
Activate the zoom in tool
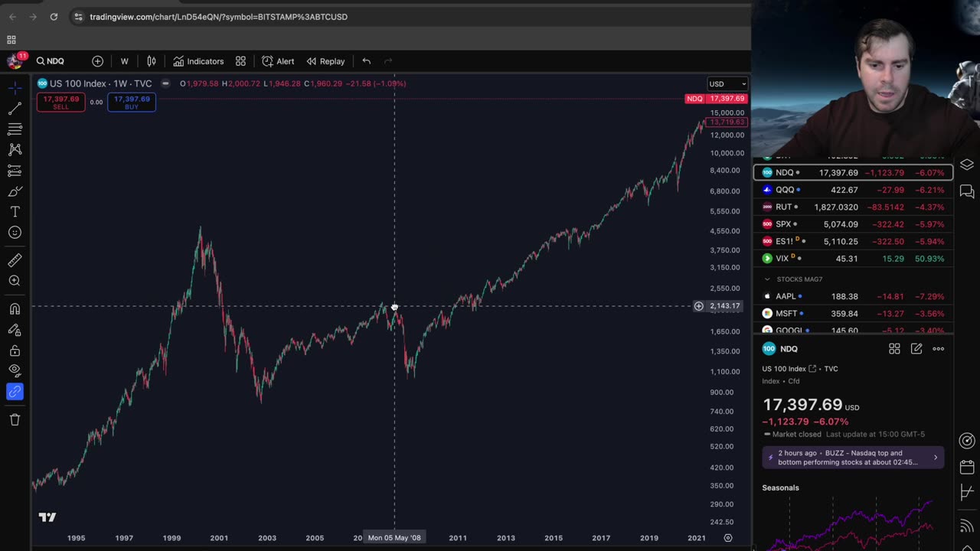tap(15, 281)
